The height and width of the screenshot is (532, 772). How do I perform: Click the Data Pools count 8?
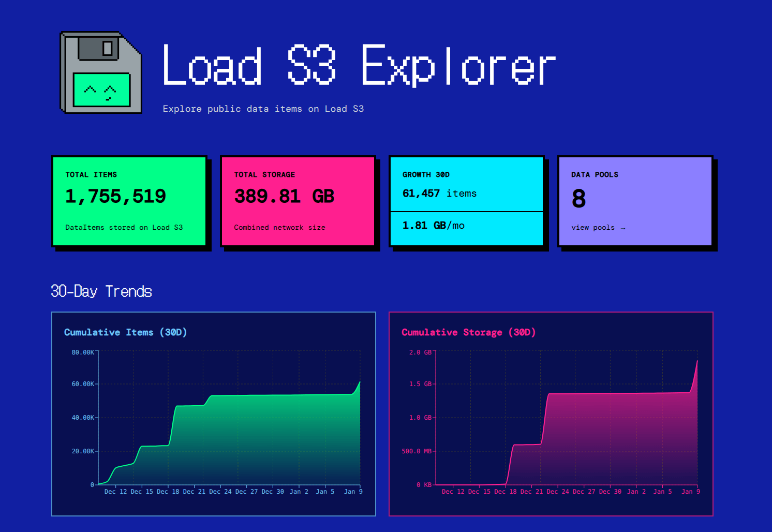point(578,199)
